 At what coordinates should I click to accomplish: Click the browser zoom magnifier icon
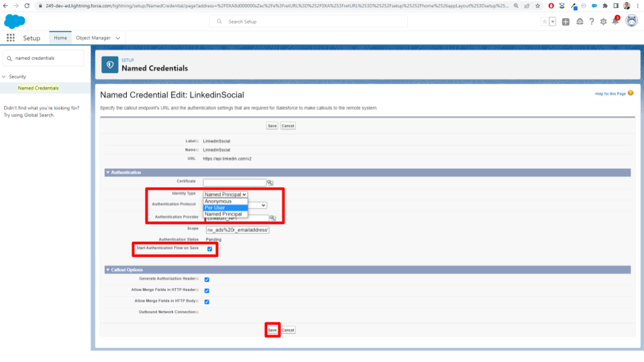pyautogui.click(x=517, y=6)
